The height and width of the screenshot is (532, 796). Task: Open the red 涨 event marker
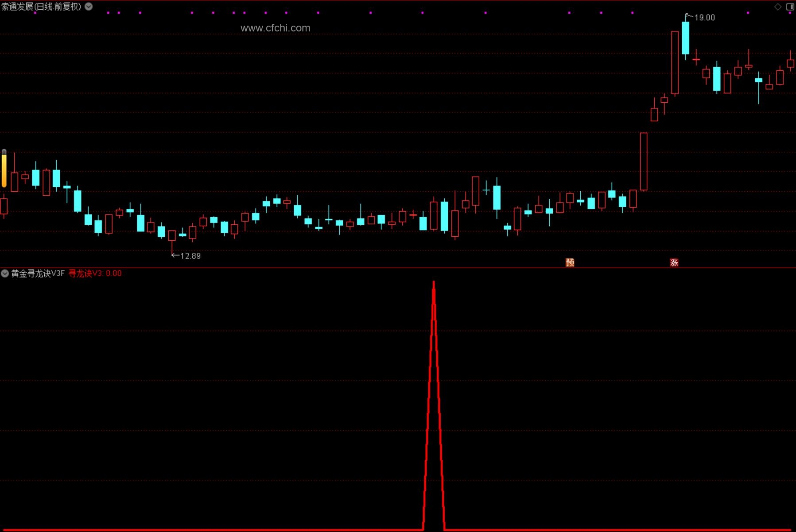click(674, 262)
